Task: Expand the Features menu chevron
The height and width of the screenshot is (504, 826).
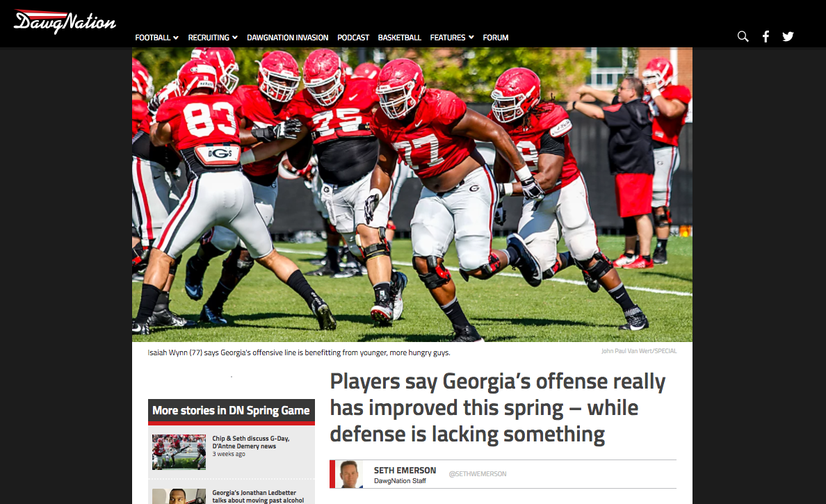Action: tap(471, 38)
